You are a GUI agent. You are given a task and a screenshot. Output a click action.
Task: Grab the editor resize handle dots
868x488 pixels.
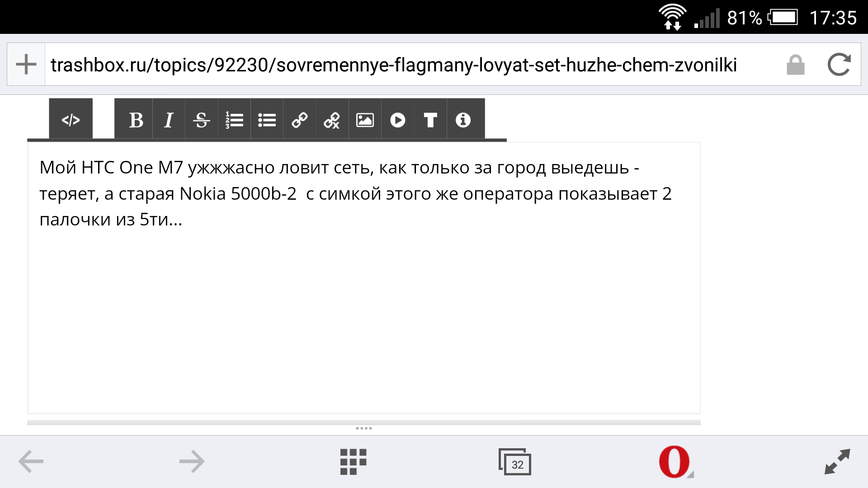[x=364, y=428]
